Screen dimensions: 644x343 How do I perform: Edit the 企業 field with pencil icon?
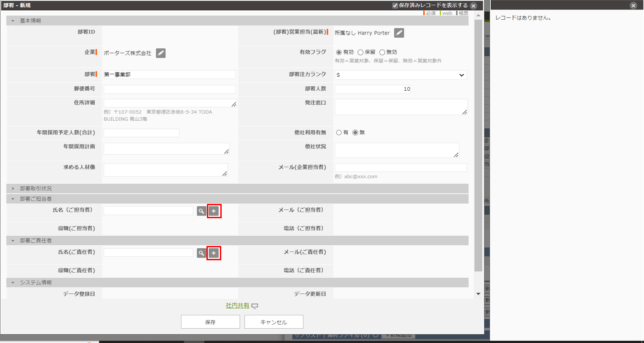coord(161,53)
